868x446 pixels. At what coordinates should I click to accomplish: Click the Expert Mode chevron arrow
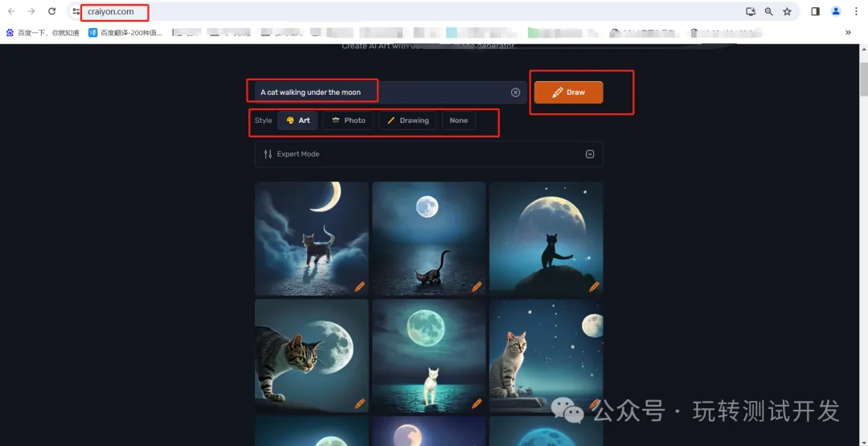590,154
